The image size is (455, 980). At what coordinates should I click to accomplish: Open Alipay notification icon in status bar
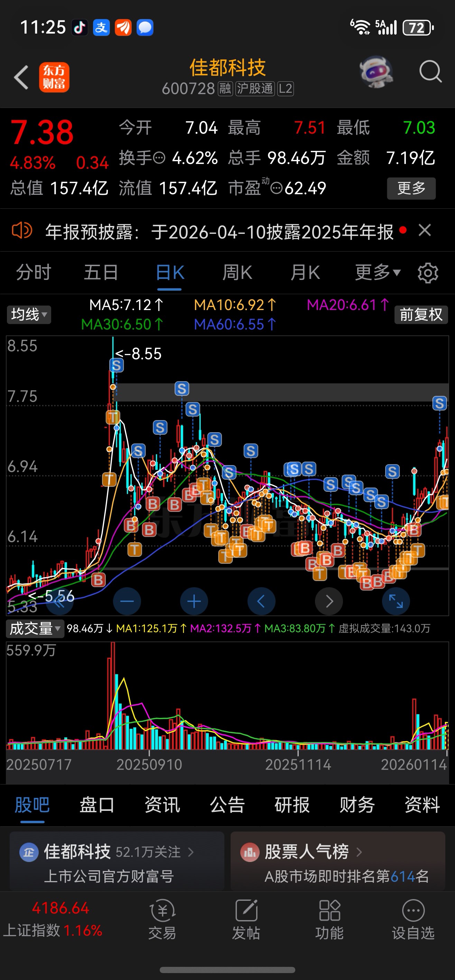[x=101, y=27]
